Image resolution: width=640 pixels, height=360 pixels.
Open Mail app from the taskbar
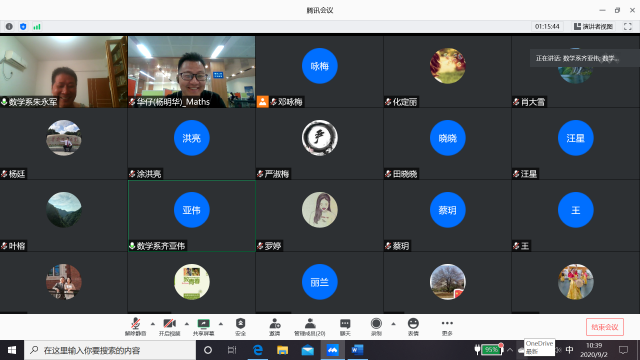(307, 350)
